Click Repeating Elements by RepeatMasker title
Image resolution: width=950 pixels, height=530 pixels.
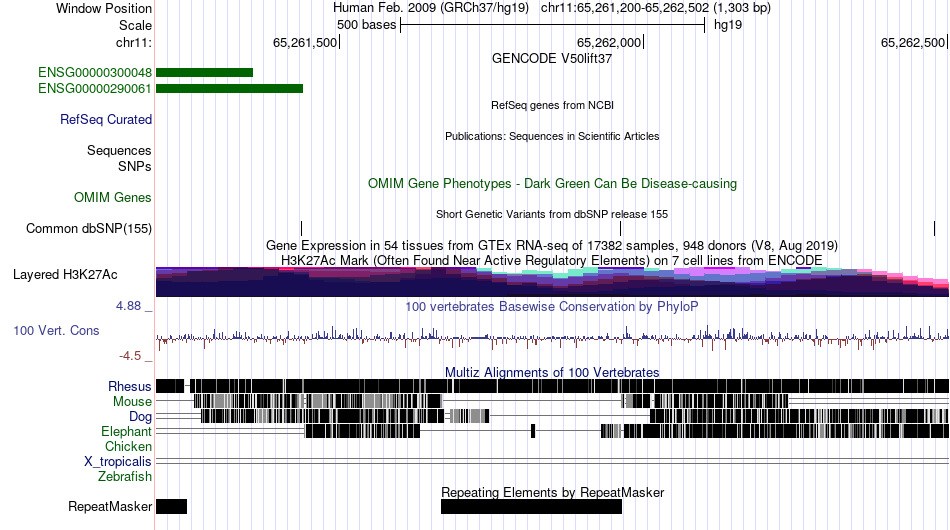point(552,492)
